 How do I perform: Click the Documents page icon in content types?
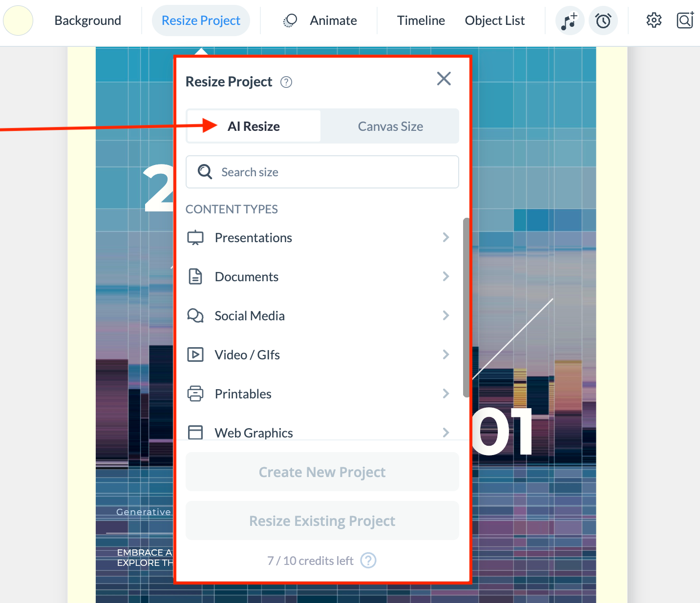coord(195,276)
